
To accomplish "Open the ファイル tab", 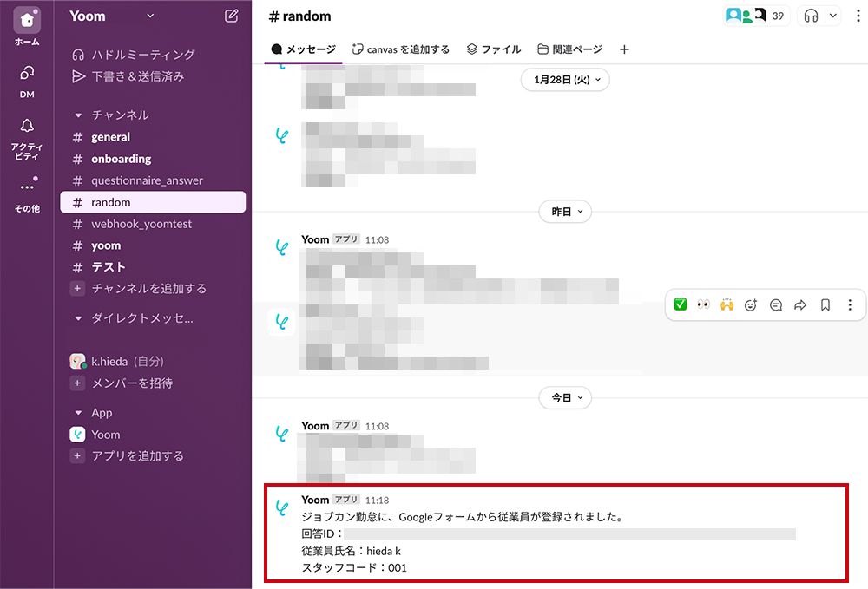I will (494, 49).
